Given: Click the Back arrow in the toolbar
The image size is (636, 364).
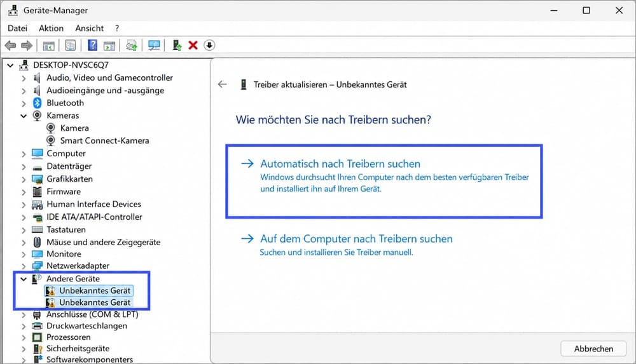Looking at the screenshot, I should [11, 45].
